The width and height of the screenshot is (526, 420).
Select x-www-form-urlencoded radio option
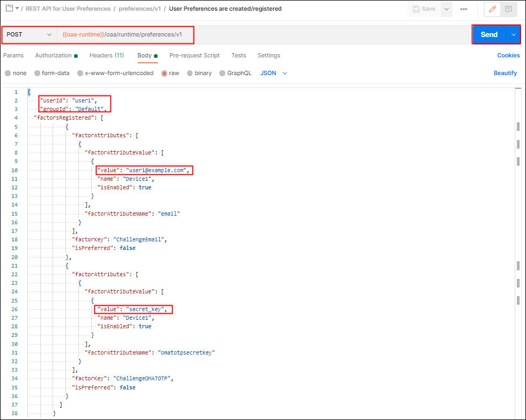coord(80,73)
